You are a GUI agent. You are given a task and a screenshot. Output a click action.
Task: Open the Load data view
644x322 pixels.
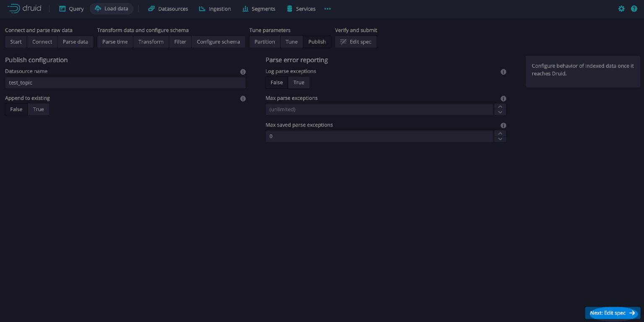112,9
